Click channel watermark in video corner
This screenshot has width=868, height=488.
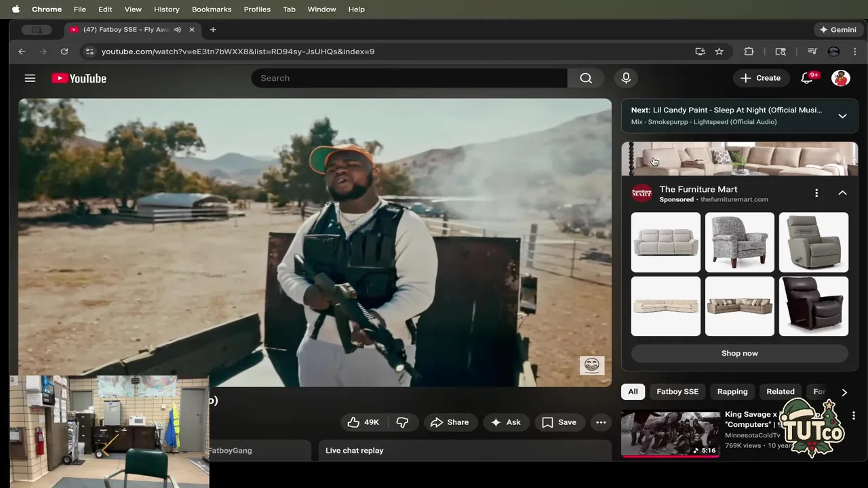coord(591,365)
